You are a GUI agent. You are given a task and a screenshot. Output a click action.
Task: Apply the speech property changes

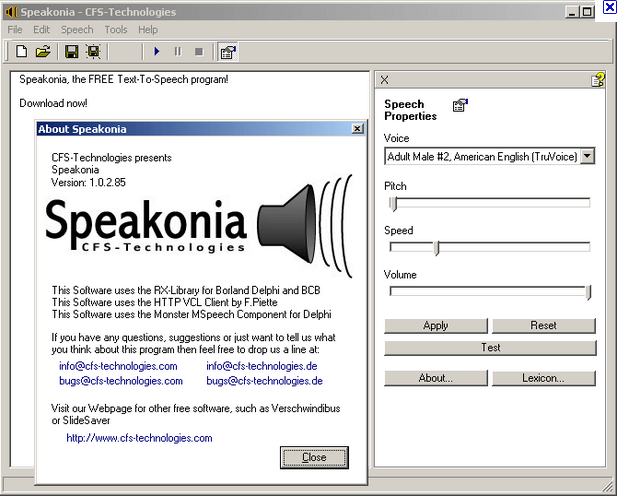point(436,325)
